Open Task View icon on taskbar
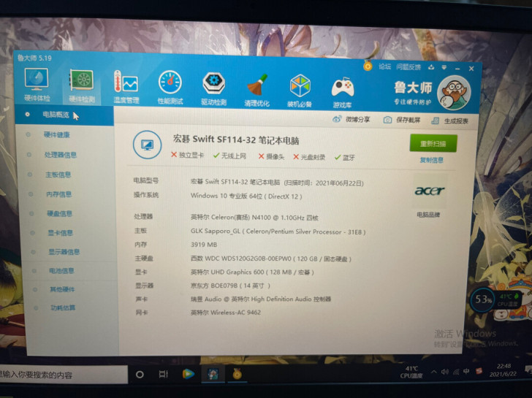532x398 pixels. coord(163,375)
